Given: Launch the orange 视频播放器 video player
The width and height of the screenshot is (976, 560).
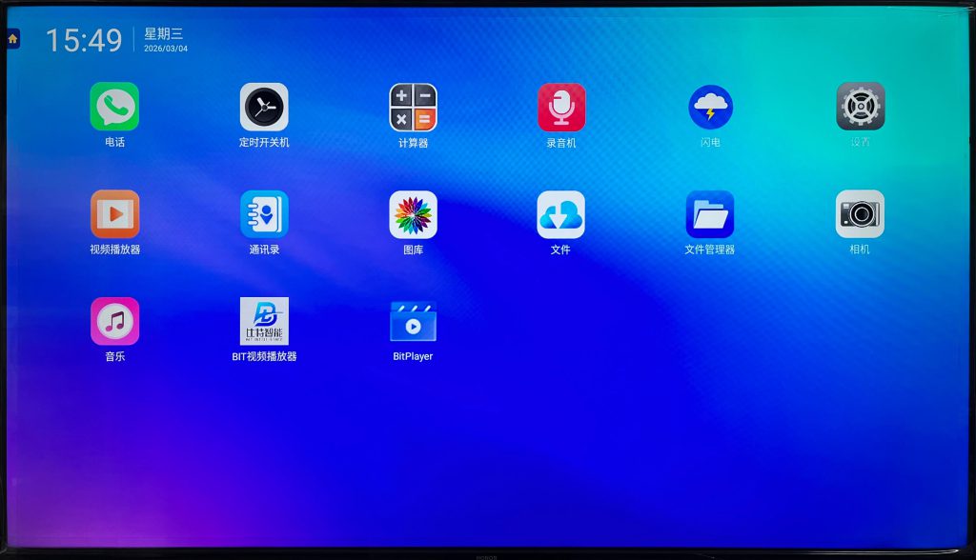Looking at the screenshot, I should pos(114,214).
